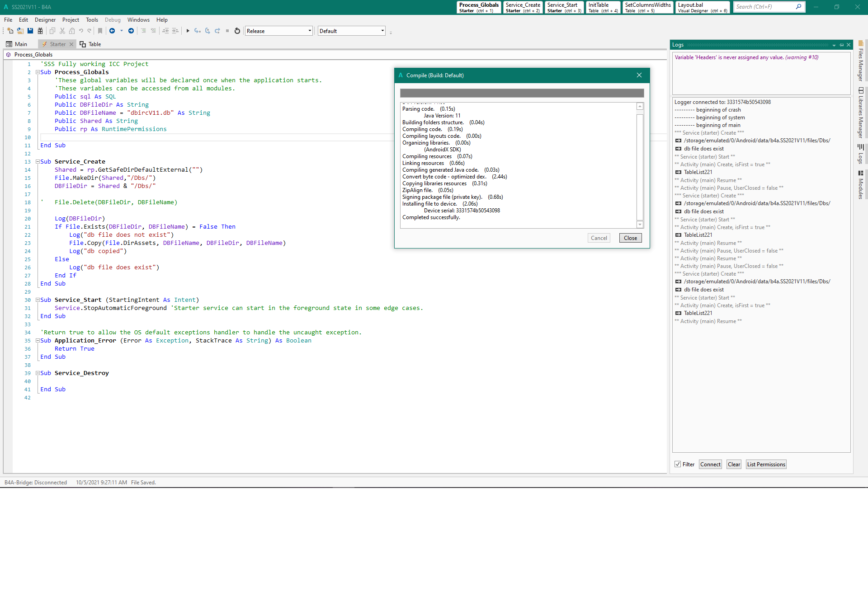Open the back navigation history dropdown arrow
The height and width of the screenshot is (605, 868).
pos(121,31)
